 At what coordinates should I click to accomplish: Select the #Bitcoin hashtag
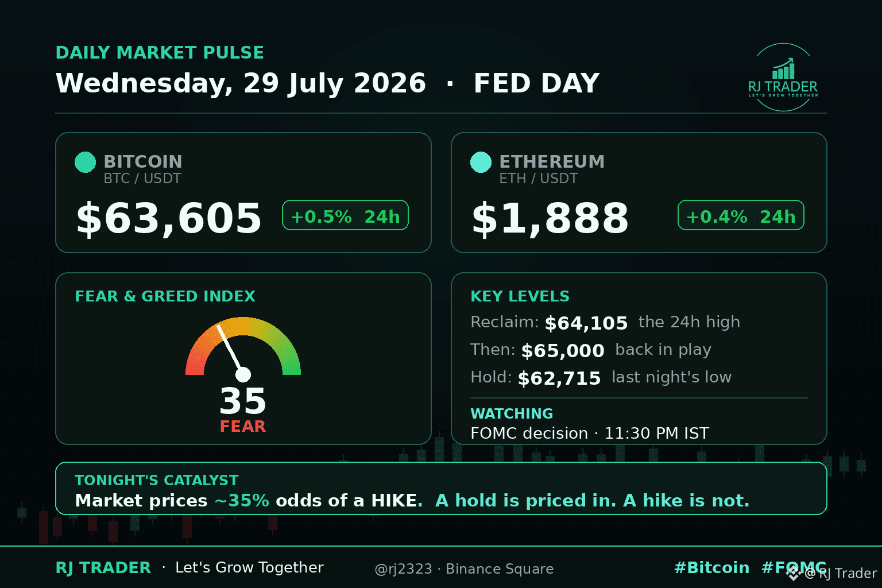click(x=711, y=568)
